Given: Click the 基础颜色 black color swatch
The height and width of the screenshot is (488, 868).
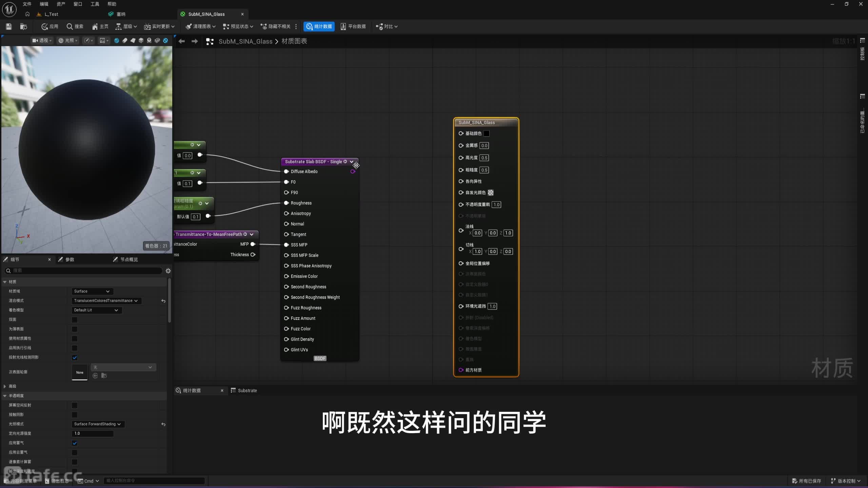Looking at the screenshot, I should tap(487, 134).
